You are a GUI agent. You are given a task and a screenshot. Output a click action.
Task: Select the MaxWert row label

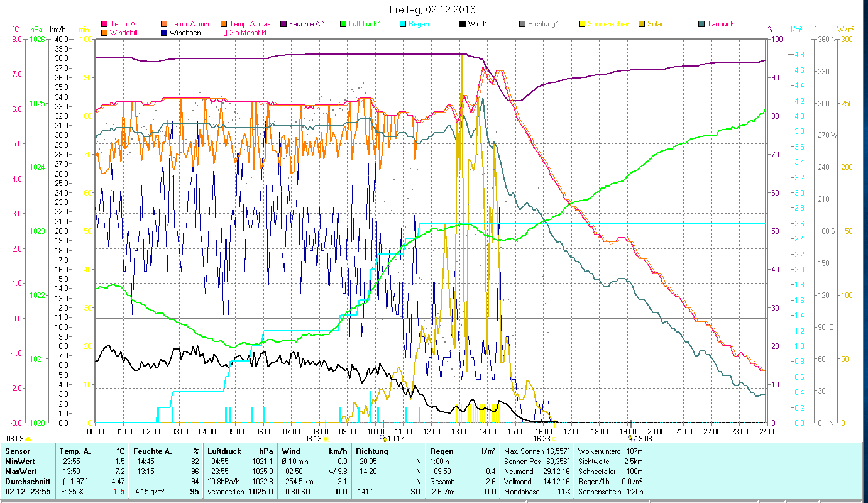pyautogui.click(x=20, y=471)
